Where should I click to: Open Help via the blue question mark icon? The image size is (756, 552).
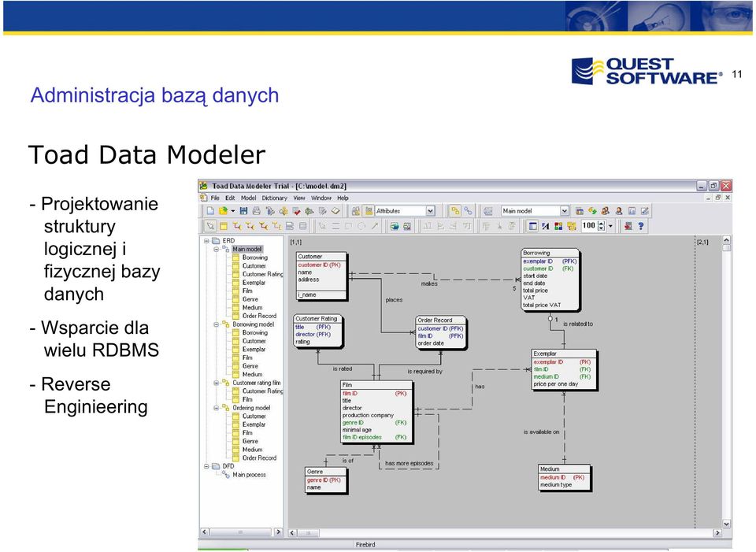641,226
